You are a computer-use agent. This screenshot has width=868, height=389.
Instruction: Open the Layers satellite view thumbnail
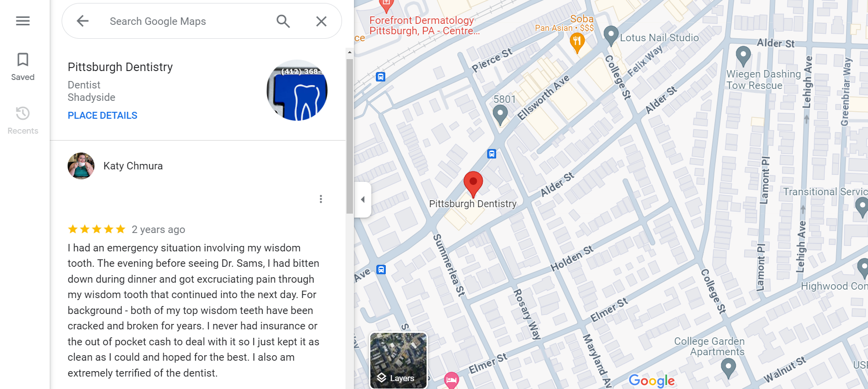(399, 360)
